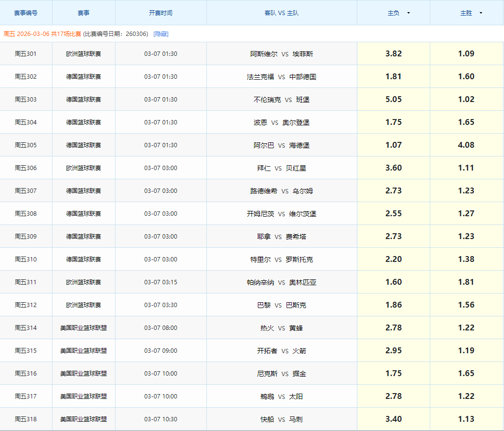Select 主胜 odds 1.02 for 周五303
The width and height of the screenshot is (504, 431).
pos(466,100)
